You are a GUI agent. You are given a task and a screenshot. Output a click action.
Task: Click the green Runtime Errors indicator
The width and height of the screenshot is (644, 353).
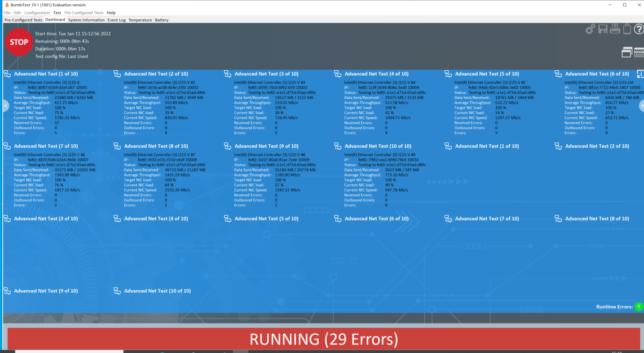[638, 307]
